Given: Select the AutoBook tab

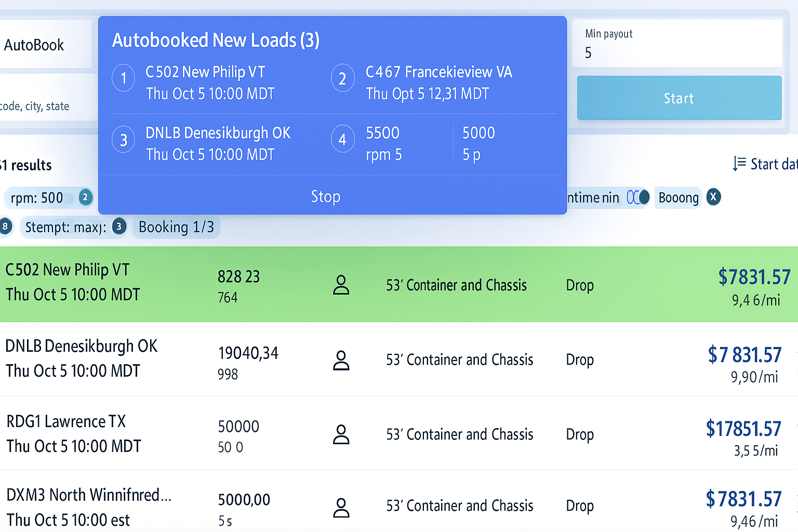Looking at the screenshot, I should 34,45.
